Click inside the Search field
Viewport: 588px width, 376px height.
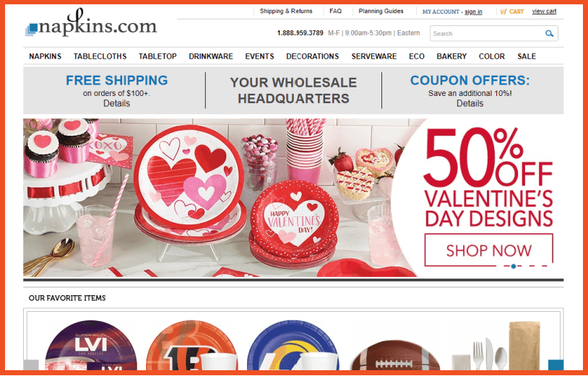click(487, 34)
